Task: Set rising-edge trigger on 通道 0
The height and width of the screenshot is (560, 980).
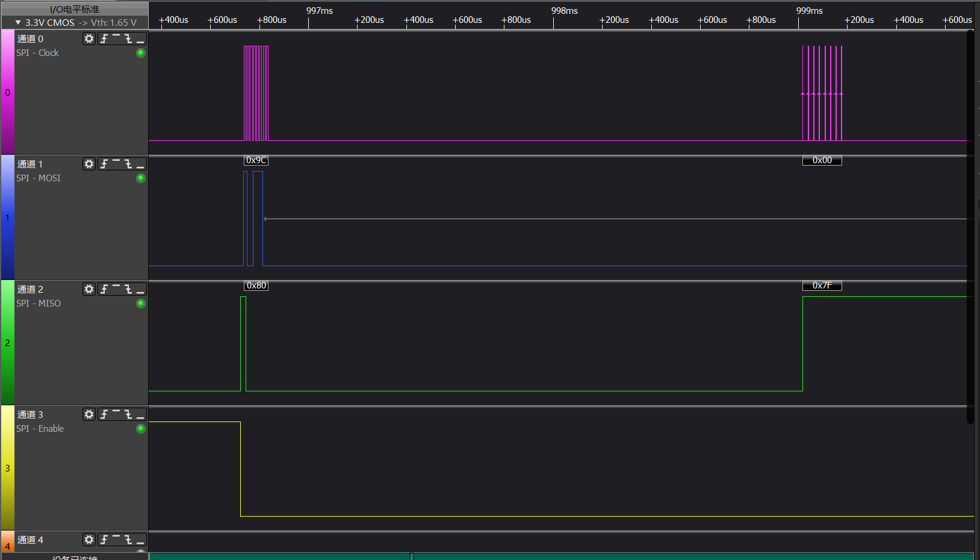Action: (x=104, y=39)
